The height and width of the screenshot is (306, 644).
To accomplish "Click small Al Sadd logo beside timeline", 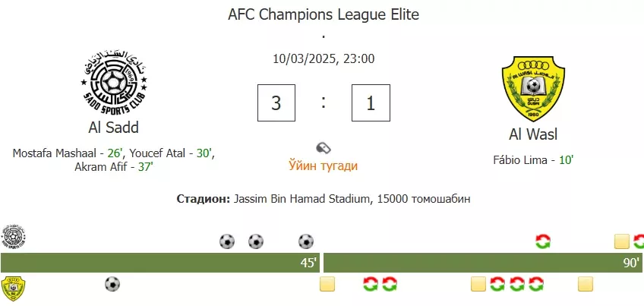I will click(x=13, y=237).
